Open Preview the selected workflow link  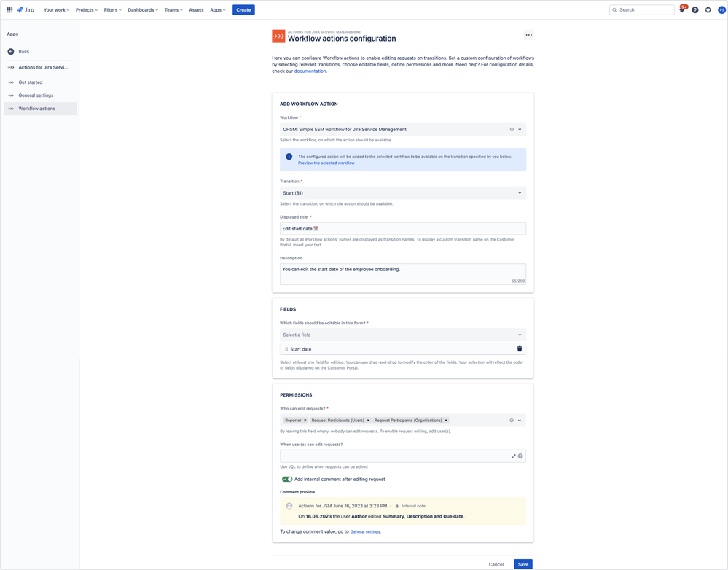tap(326, 163)
